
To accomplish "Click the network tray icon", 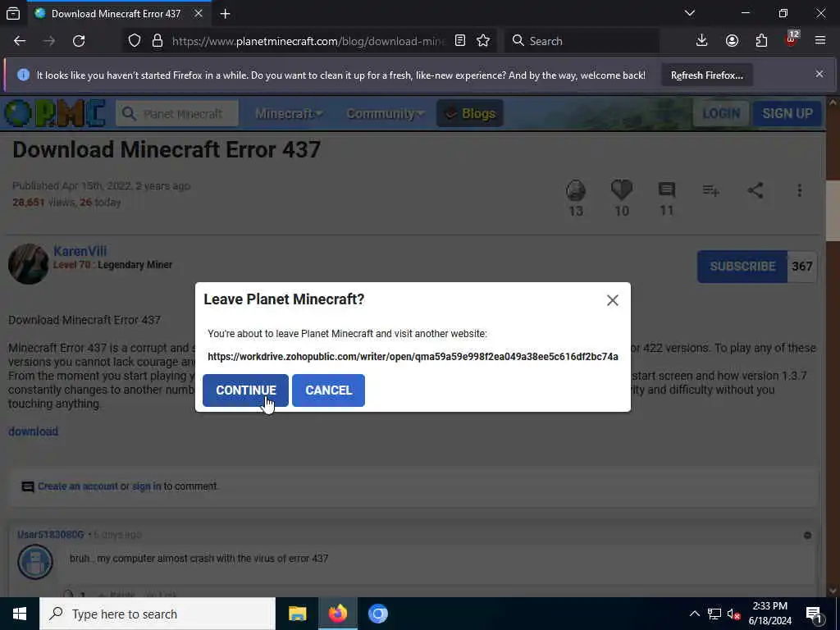I will [714, 614].
